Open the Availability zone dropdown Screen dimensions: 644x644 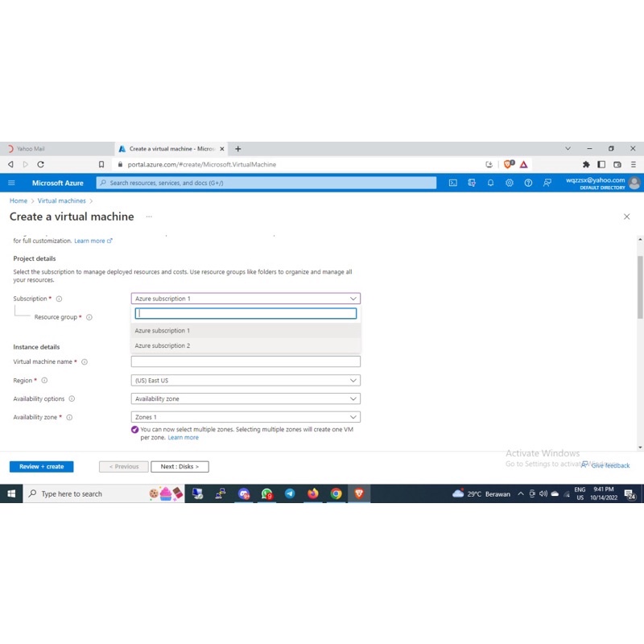pyautogui.click(x=246, y=417)
